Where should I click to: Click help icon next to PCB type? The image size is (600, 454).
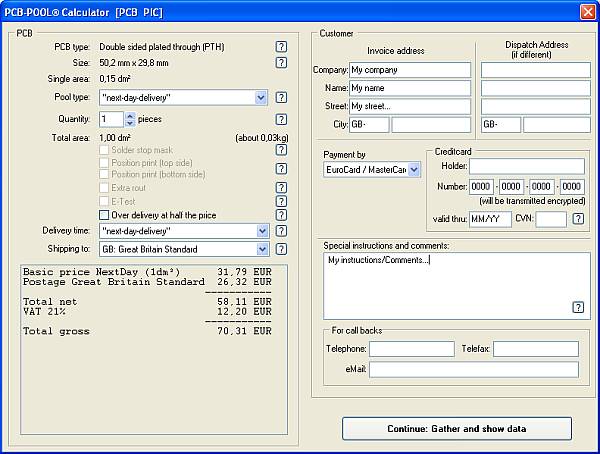coord(281,47)
